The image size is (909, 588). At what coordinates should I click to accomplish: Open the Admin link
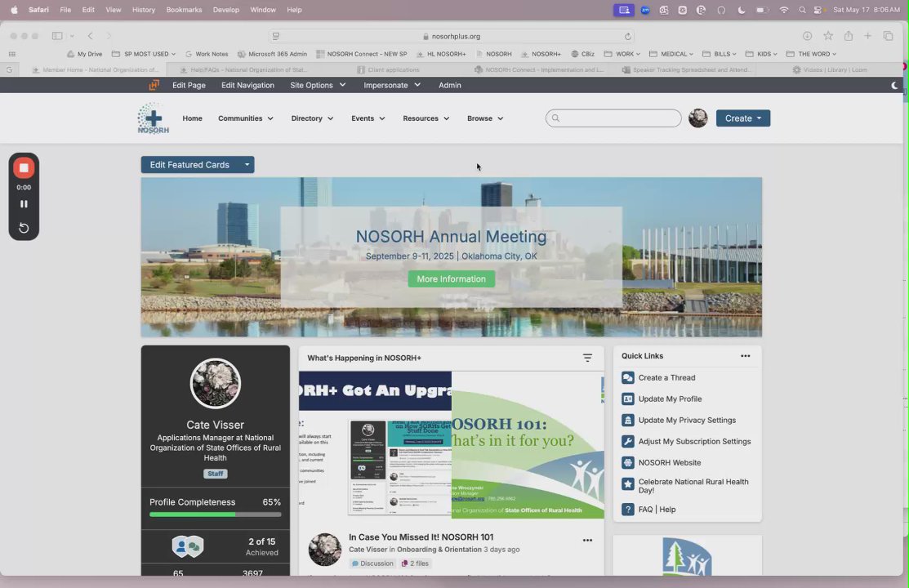coord(450,85)
